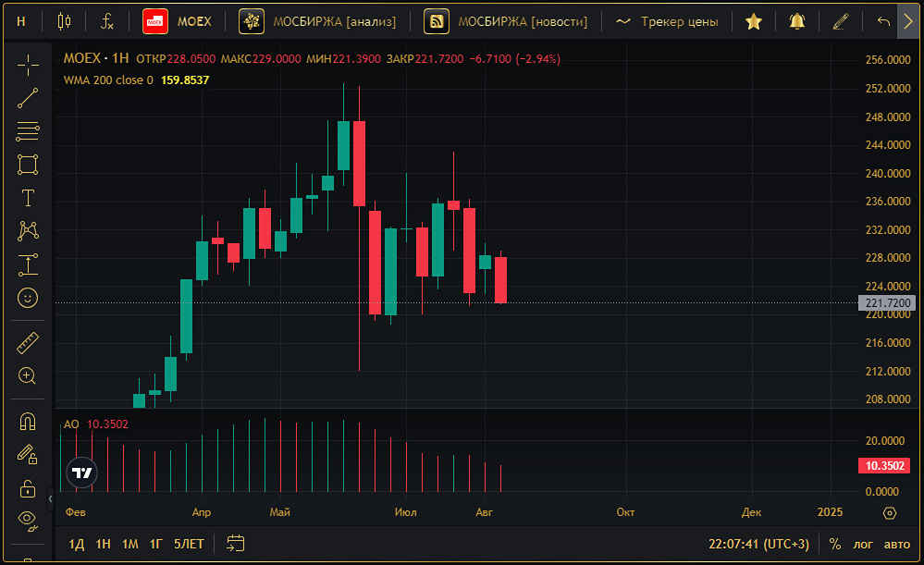Toggle stay in drawing mode
Viewport: 924px width, 565px height.
coord(28,454)
